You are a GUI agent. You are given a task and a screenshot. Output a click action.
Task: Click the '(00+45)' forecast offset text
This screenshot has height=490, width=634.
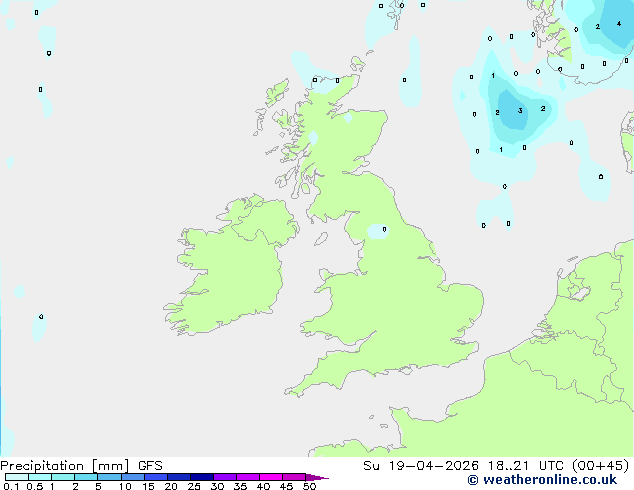[x=601, y=466]
